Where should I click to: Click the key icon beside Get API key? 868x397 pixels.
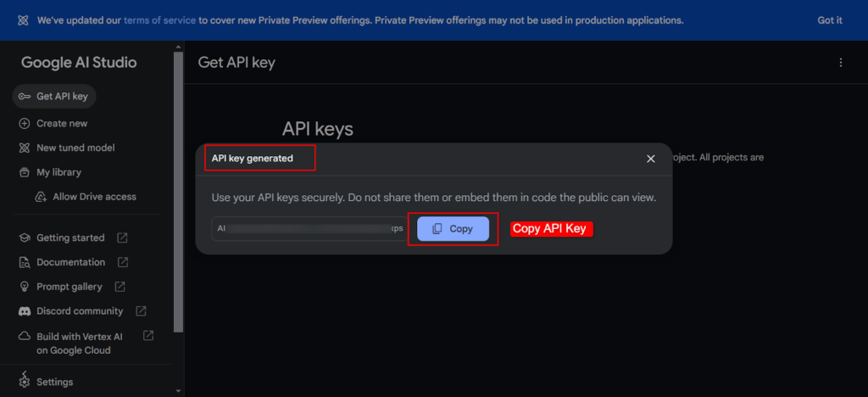click(25, 97)
